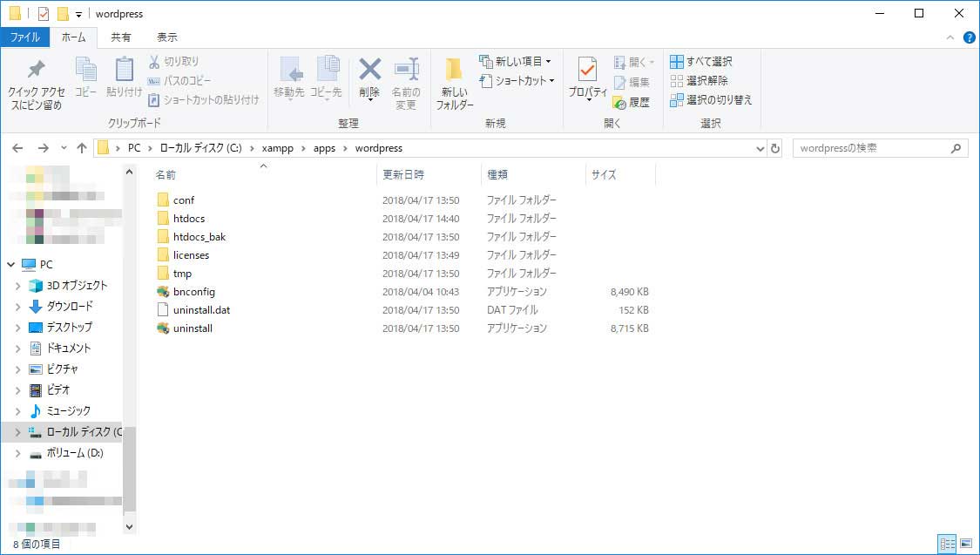Screen dimensions: 980x555
Task: Expand the 3D オブジェクト tree node
Action: tap(17, 286)
